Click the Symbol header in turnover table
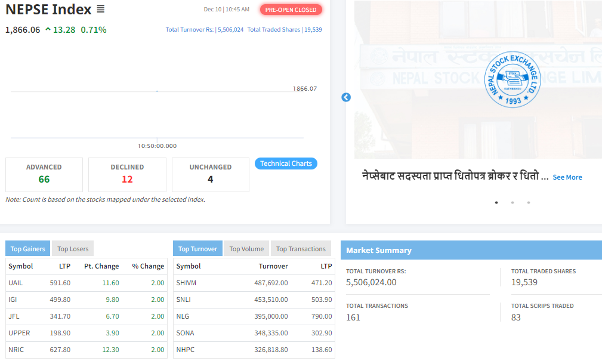Viewport: 602px width, 364px height. click(189, 266)
